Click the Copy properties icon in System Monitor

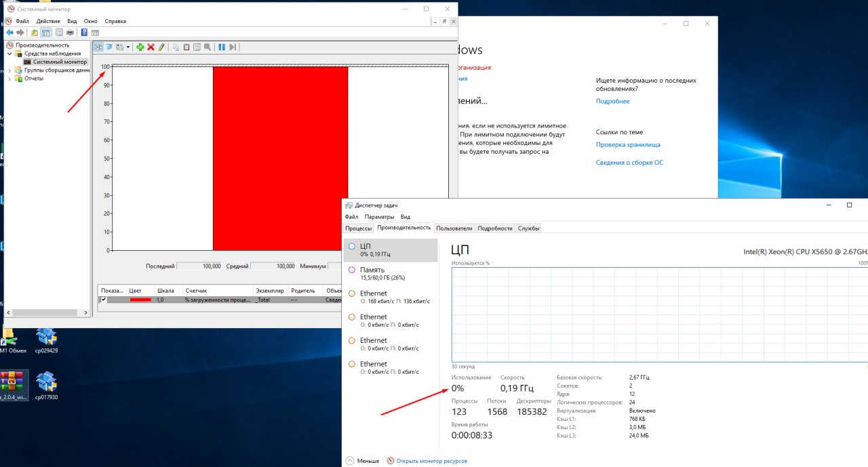176,47
